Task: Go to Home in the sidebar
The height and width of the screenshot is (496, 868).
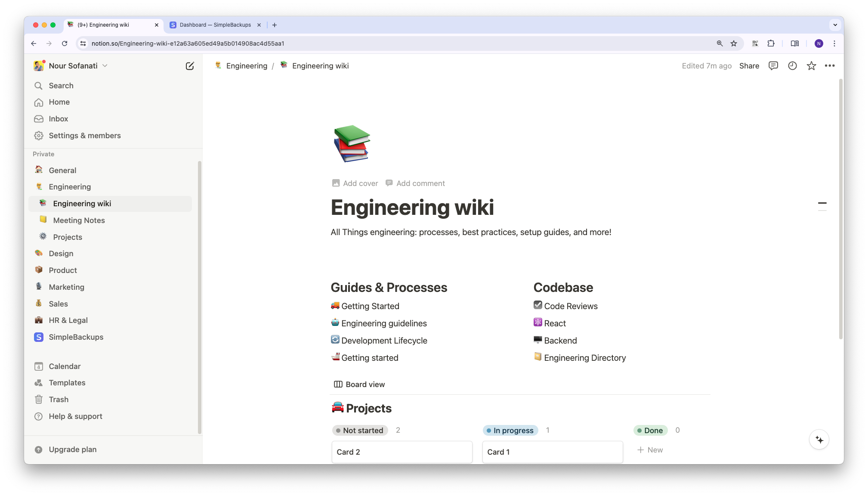Action: [59, 102]
